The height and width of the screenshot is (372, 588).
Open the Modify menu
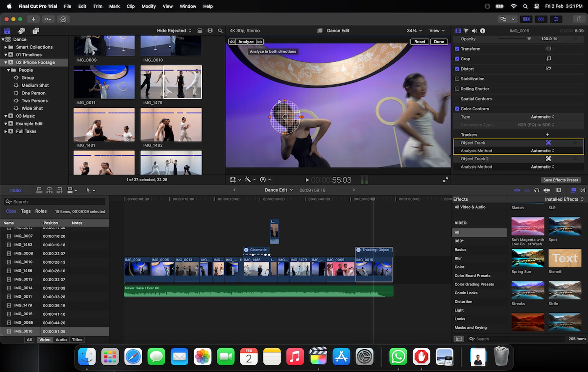[149, 6]
